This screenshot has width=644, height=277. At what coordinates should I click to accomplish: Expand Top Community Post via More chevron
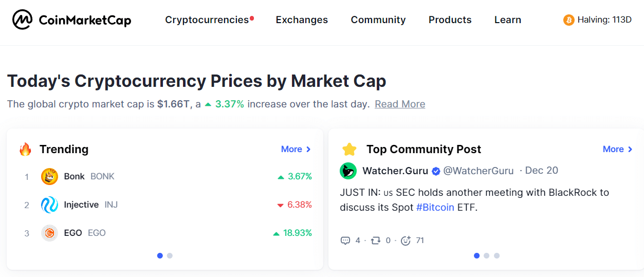(630, 149)
